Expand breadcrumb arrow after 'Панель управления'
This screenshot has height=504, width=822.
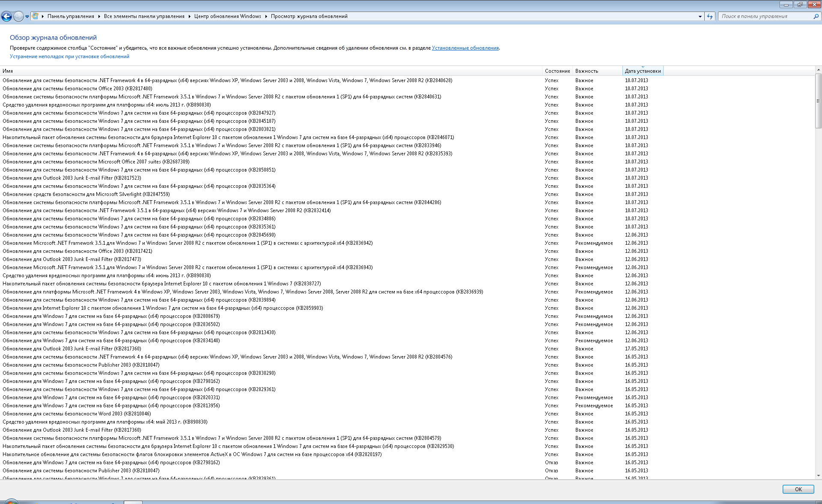click(99, 16)
